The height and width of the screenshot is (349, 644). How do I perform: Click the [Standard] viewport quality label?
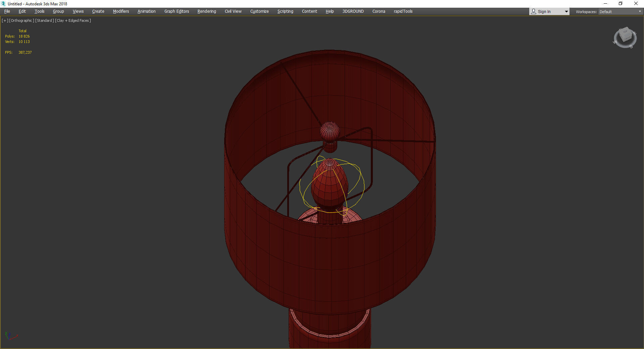click(x=45, y=20)
